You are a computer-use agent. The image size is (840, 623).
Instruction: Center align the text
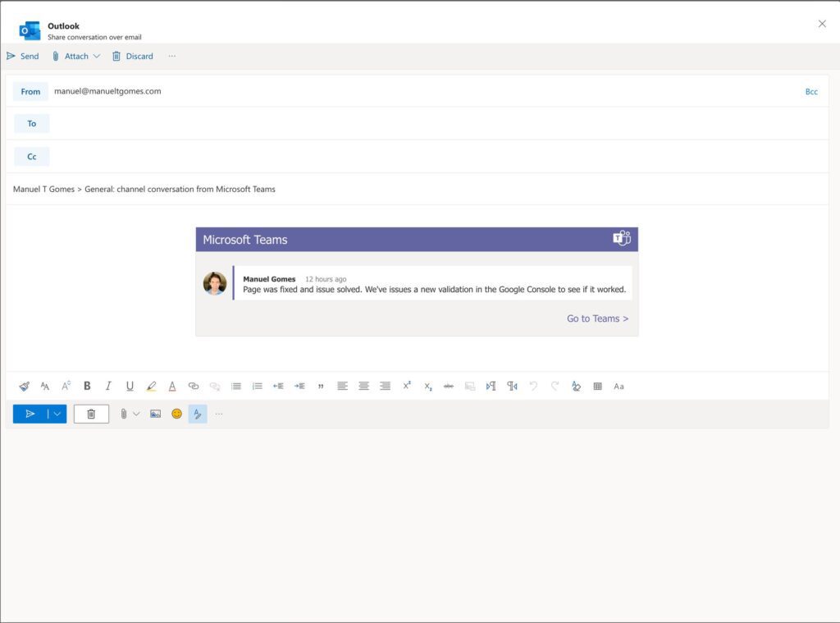(x=363, y=386)
